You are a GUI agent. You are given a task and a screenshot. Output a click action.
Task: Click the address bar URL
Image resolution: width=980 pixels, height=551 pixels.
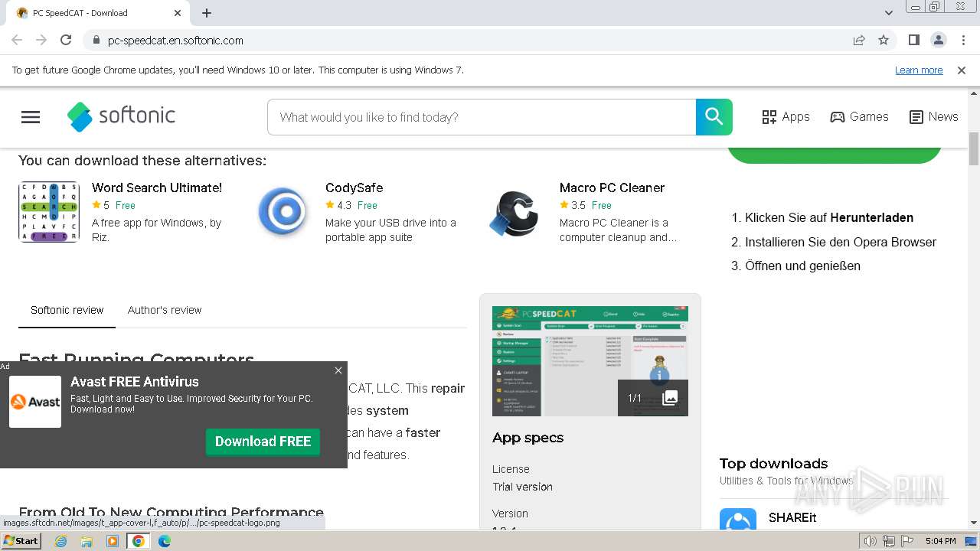pyautogui.click(x=175, y=41)
